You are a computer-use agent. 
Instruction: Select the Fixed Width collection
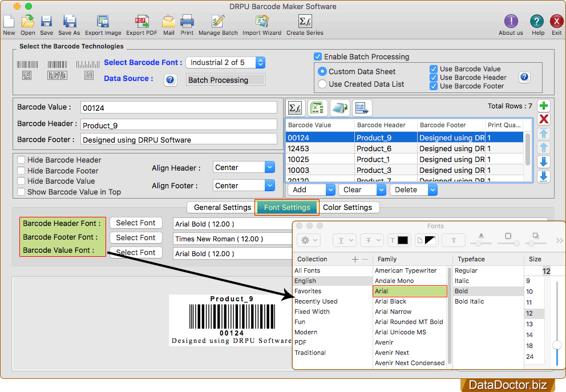click(x=312, y=312)
